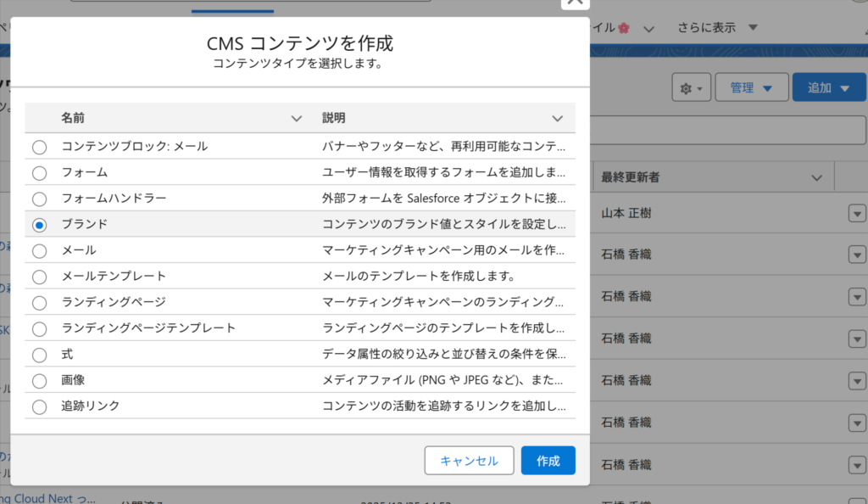Select the メールテンプレート radio button
Viewport: 868px width, 504px height.
point(39,277)
